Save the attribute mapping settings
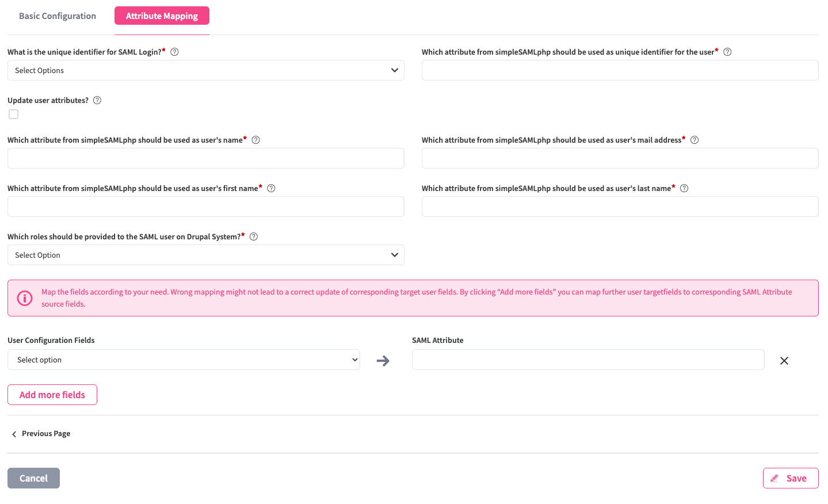This screenshot has width=828, height=504. pyautogui.click(x=790, y=478)
